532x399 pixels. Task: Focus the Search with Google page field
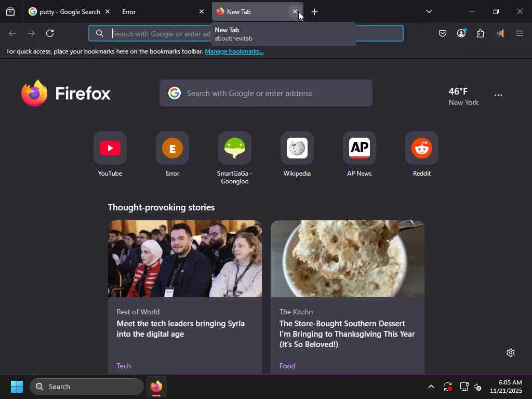click(266, 93)
